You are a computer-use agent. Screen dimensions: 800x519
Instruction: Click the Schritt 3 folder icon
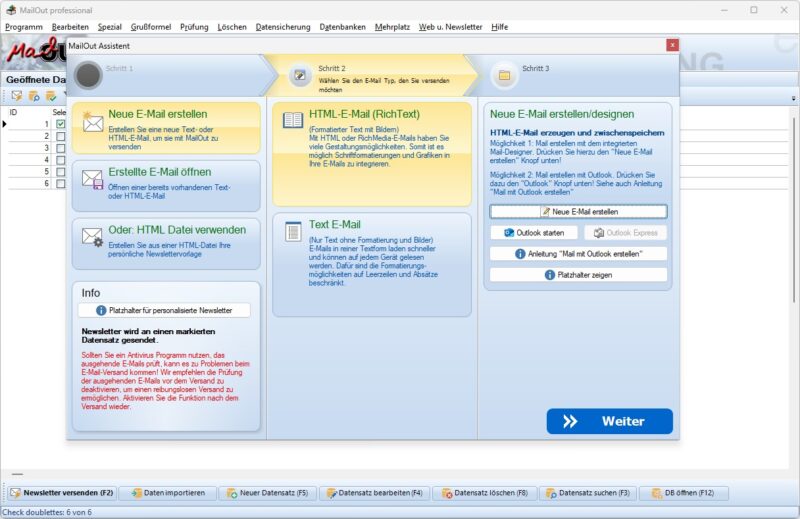click(x=504, y=76)
